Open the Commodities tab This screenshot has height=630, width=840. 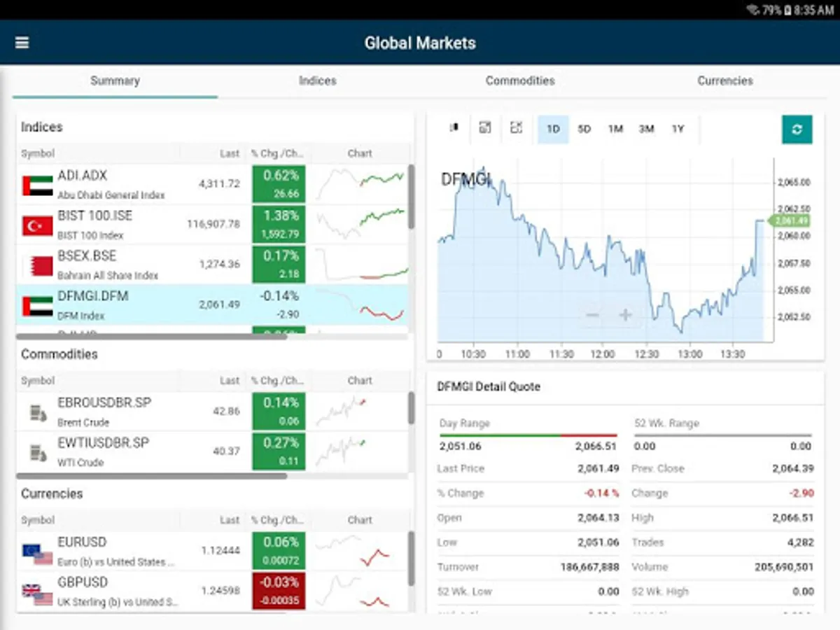pyautogui.click(x=520, y=80)
